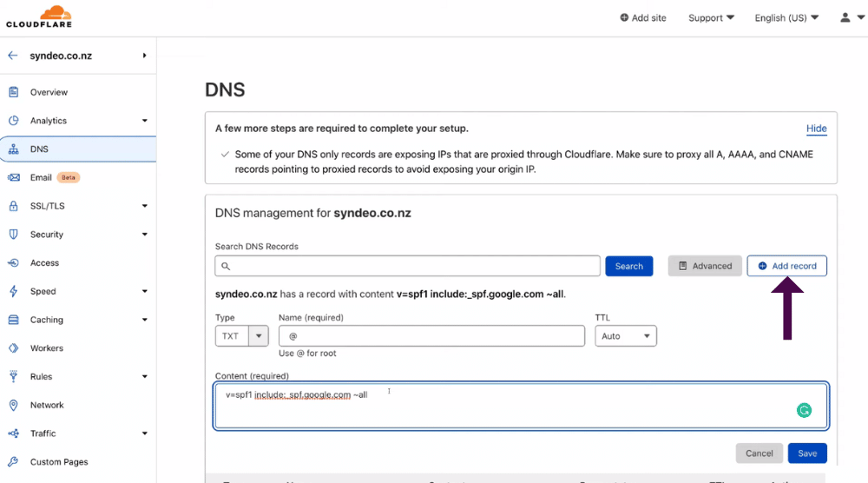Open the Overview page

[x=49, y=92]
